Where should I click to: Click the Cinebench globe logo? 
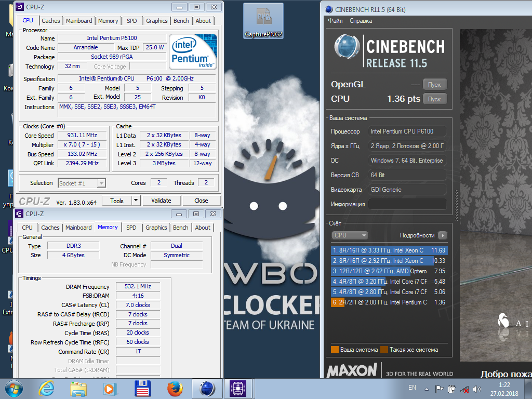tap(347, 47)
